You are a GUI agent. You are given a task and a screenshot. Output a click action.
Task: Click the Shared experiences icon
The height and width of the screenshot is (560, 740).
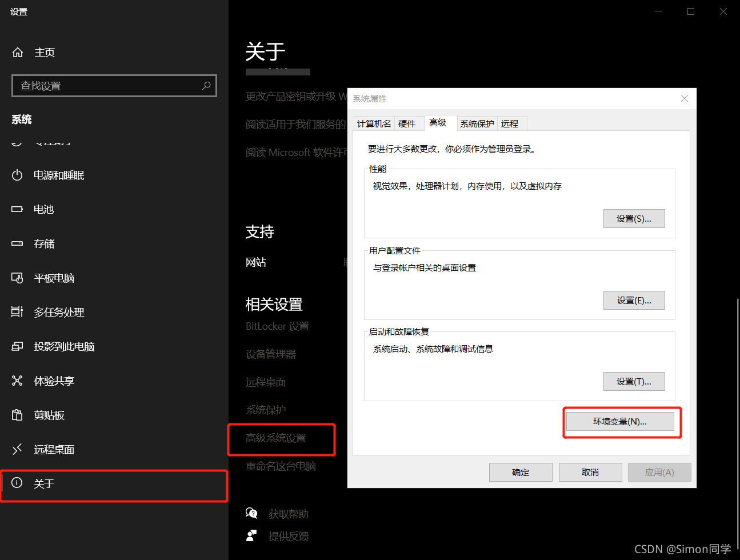tap(17, 381)
